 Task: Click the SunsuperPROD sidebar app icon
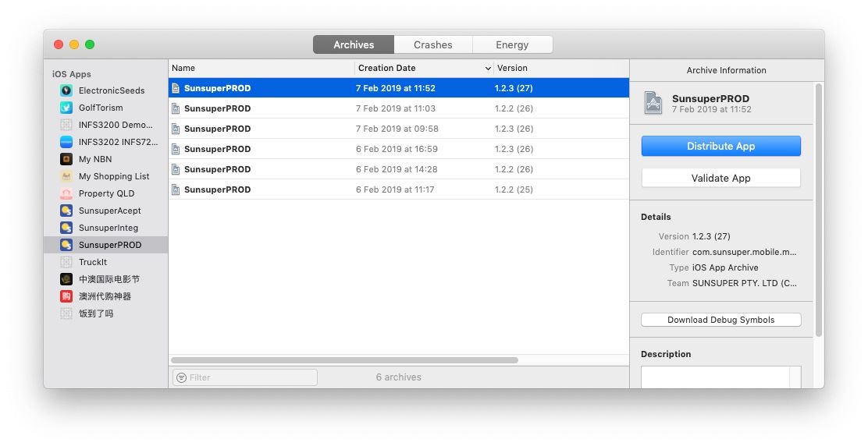66,244
